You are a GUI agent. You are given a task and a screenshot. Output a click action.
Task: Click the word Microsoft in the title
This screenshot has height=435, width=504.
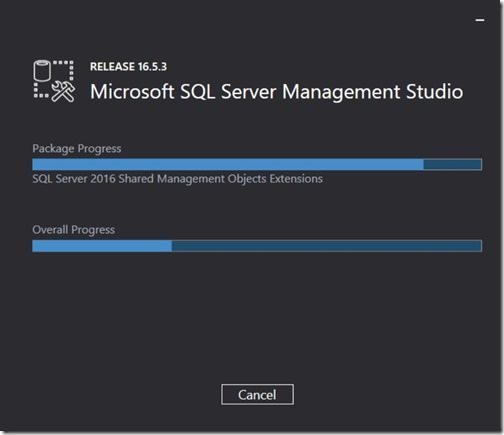tap(132, 92)
